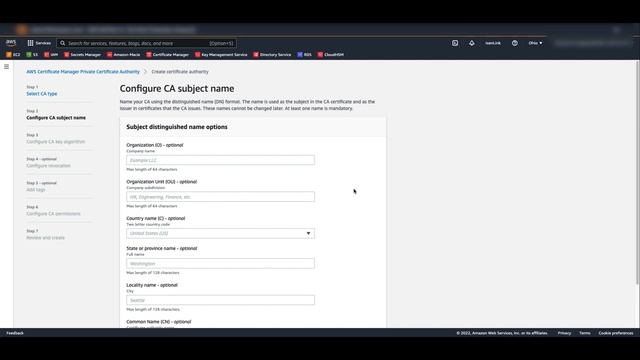Open the Privacy link in footer
Screen dimensions: 640x360
coord(564,333)
